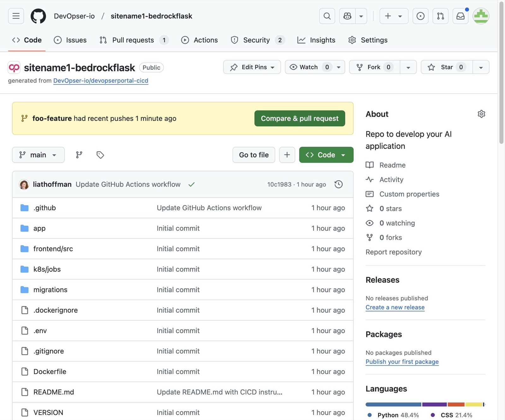Expand the Star lists dropdown arrow
This screenshot has height=420, width=505.
pyautogui.click(x=481, y=67)
